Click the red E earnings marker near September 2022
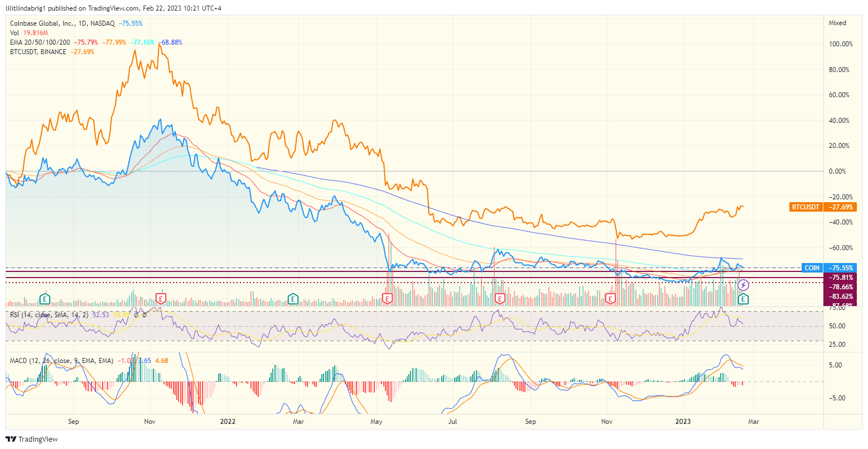The width and height of the screenshot is (868, 449). point(499,299)
